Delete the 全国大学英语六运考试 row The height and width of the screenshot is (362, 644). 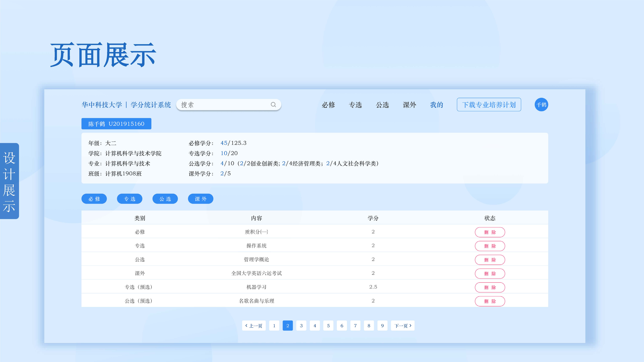point(490,274)
